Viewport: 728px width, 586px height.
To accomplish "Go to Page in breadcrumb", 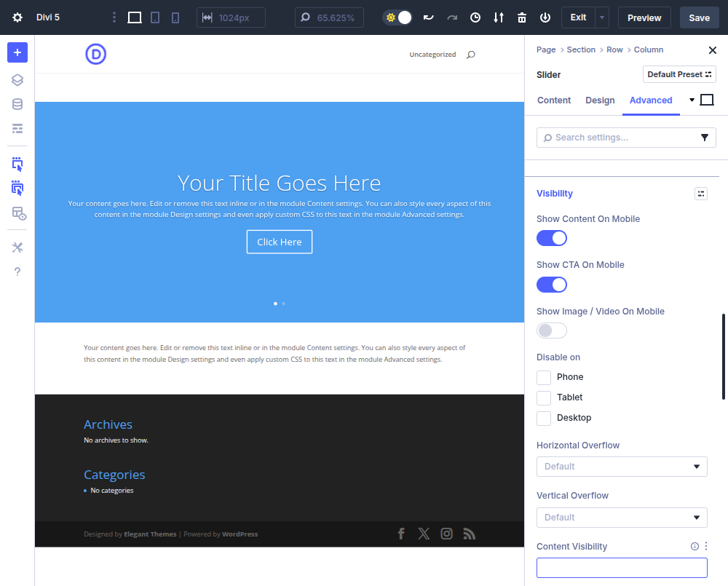I will (546, 50).
